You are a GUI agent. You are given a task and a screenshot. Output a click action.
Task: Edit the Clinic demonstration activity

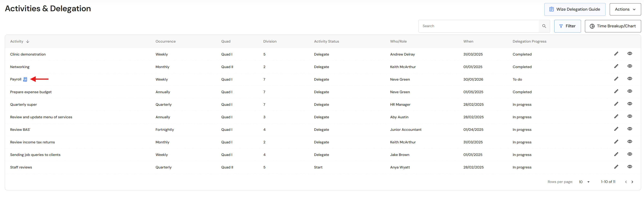[x=616, y=54]
